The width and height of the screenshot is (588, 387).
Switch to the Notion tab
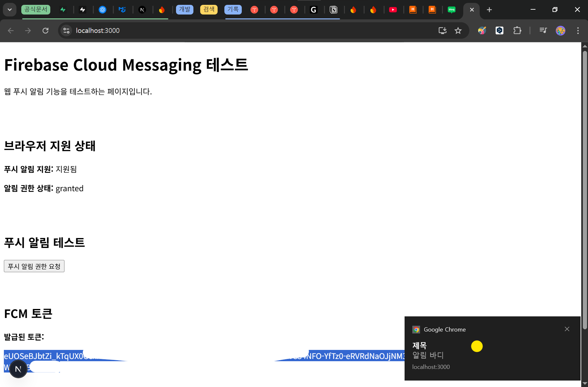[334, 10]
